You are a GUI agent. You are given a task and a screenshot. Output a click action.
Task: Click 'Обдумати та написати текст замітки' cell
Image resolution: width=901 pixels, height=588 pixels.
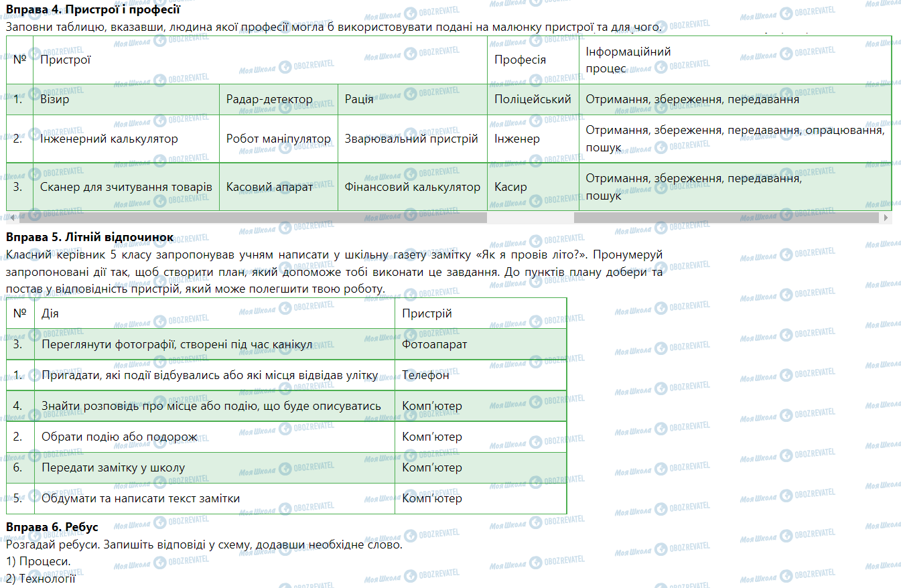pos(214,498)
